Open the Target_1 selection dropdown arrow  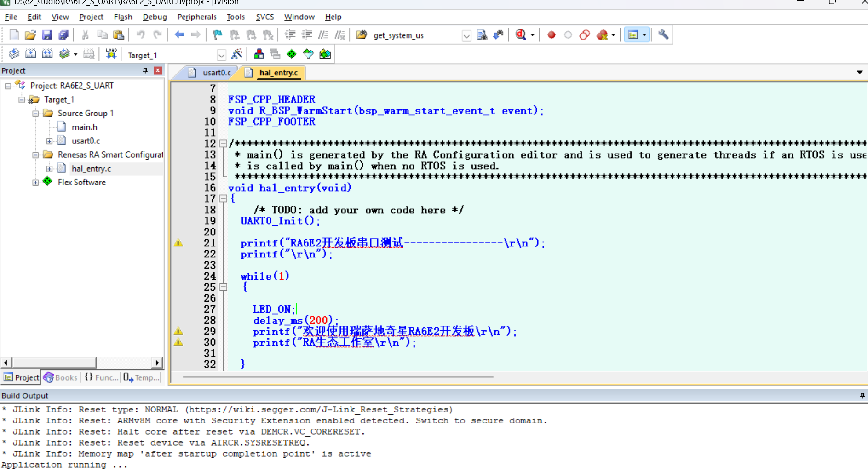(x=221, y=55)
